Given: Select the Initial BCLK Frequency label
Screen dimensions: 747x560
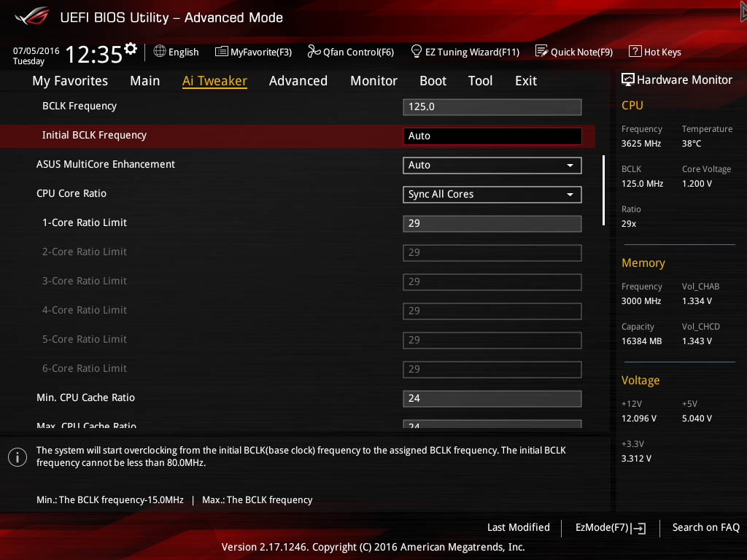Looking at the screenshot, I should [94, 135].
